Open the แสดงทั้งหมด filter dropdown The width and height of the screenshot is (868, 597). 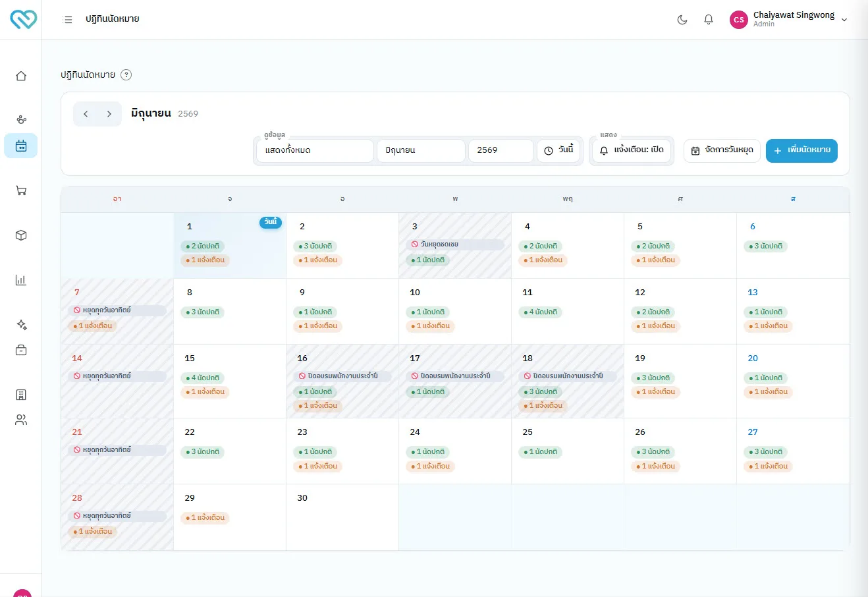coord(315,150)
